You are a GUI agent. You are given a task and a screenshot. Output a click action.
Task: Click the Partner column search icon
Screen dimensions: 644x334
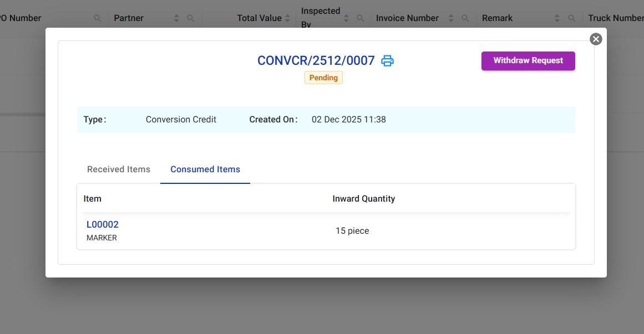click(x=191, y=18)
